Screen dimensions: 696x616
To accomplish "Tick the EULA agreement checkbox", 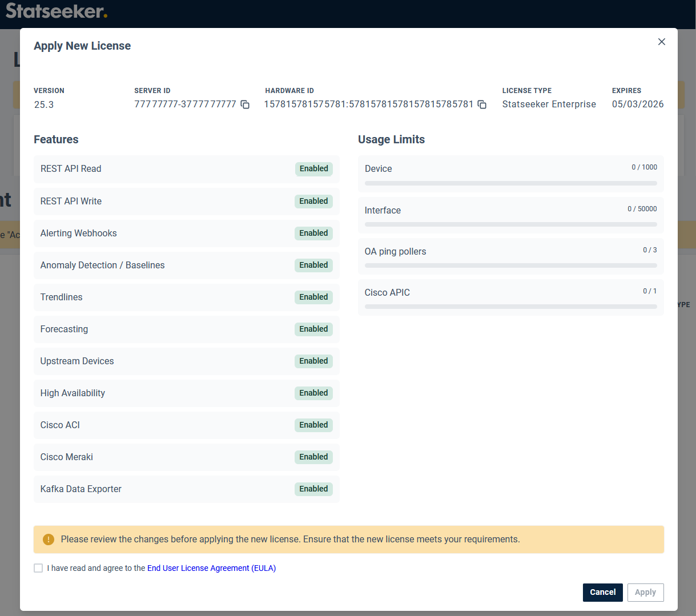I will (x=38, y=568).
